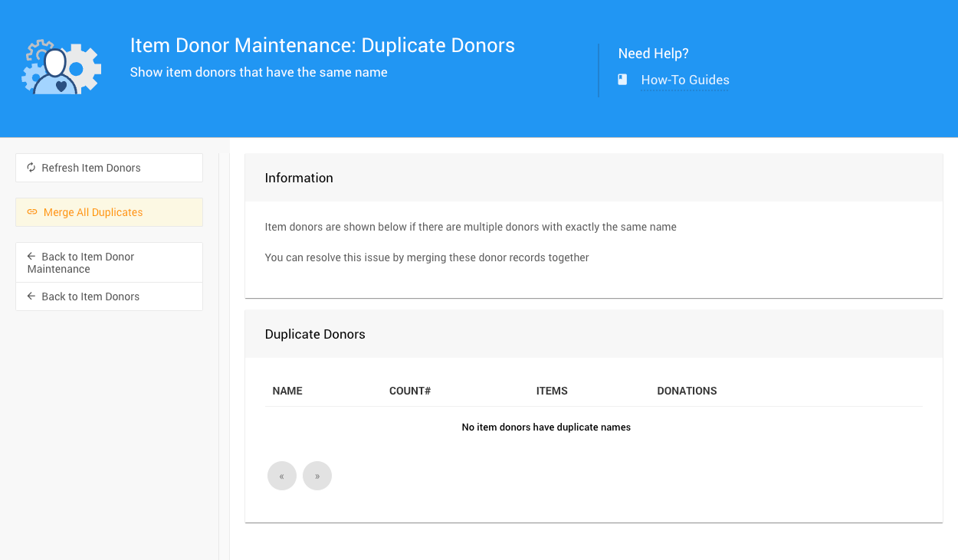Click the 'No item donors have duplicate names' message
This screenshot has width=958, height=560.
[x=546, y=427]
